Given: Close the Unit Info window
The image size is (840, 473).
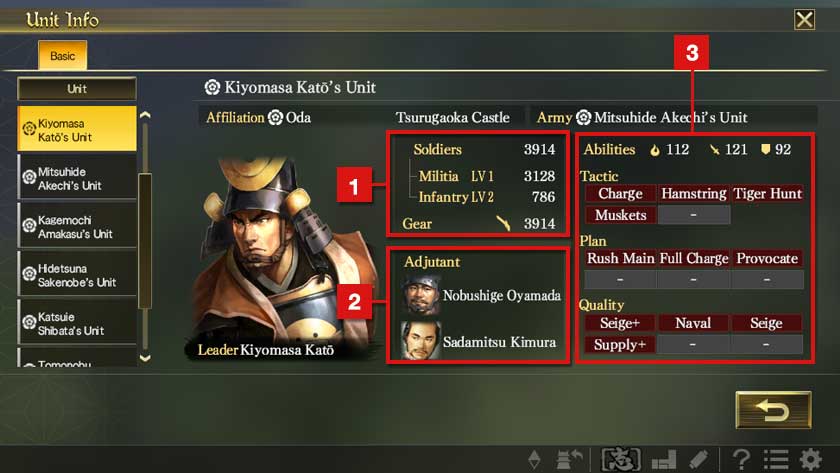Looking at the screenshot, I should pyautogui.click(x=804, y=20).
